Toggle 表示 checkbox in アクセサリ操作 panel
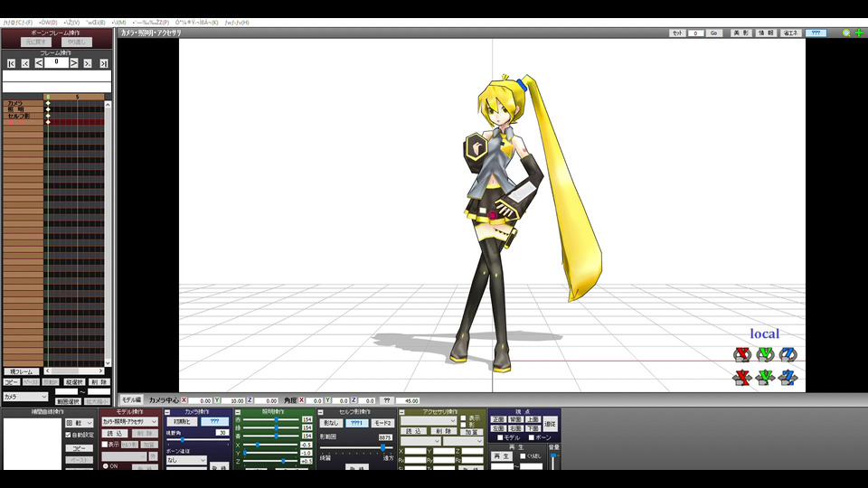 pos(463,418)
